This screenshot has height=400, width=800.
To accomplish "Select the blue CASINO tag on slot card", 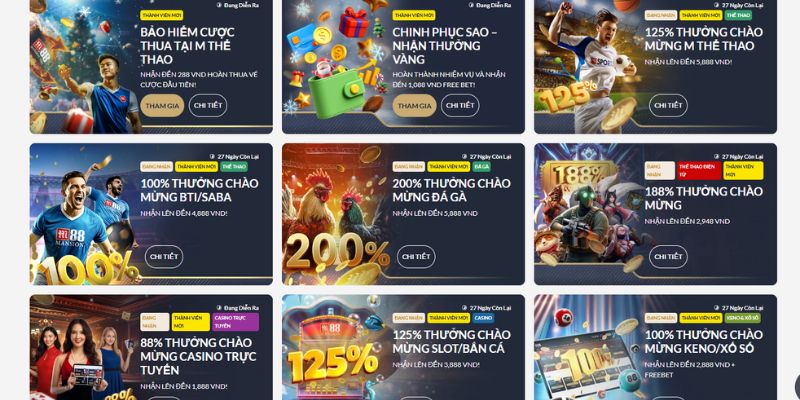I will [x=483, y=318].
